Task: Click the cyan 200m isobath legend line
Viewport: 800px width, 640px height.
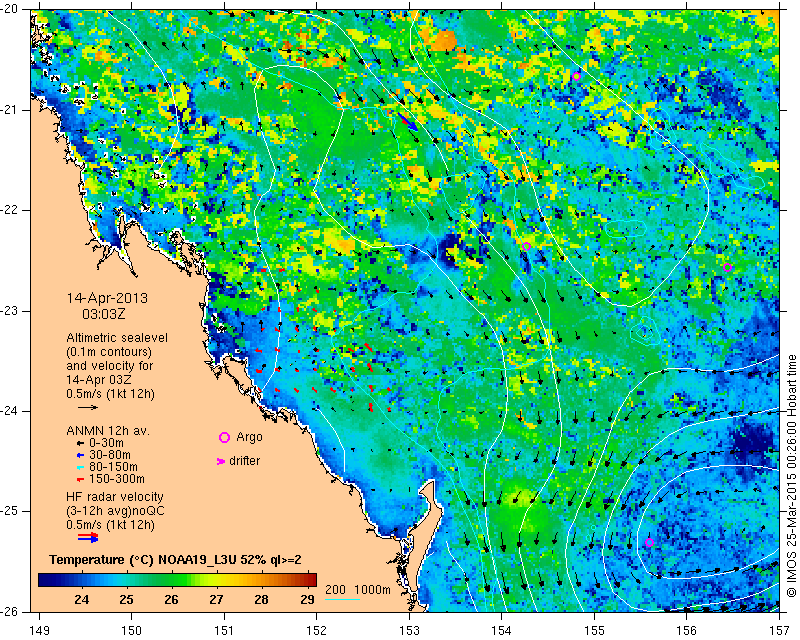Action: [342, 599]
